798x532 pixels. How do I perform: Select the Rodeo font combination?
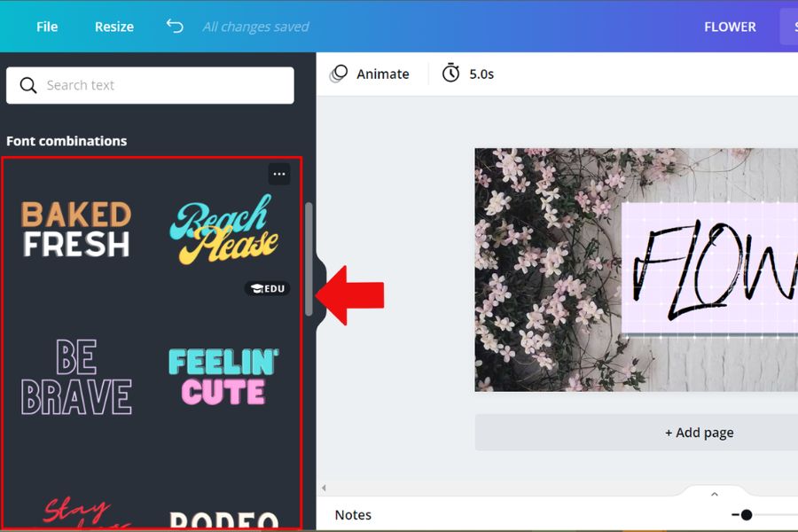[223, 520]
